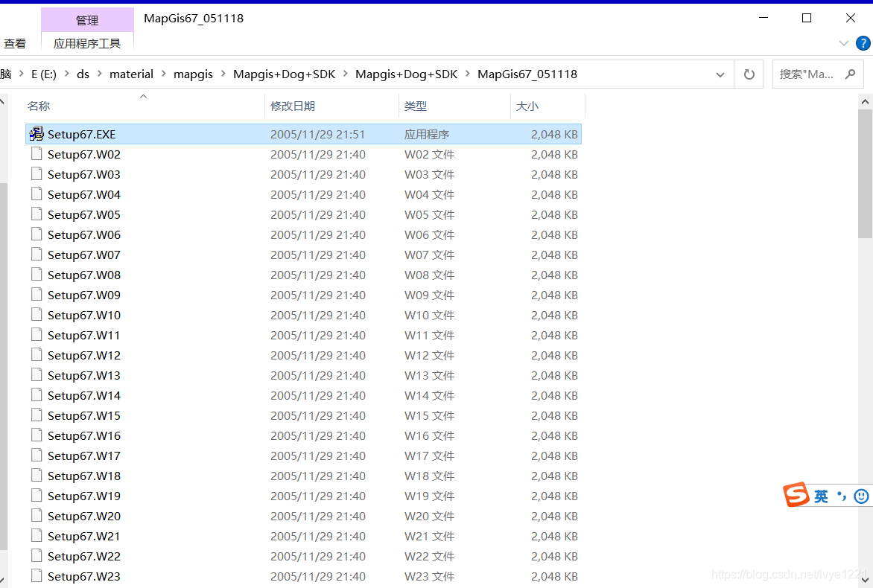Click the Setup67.W14 file icon

36,395
